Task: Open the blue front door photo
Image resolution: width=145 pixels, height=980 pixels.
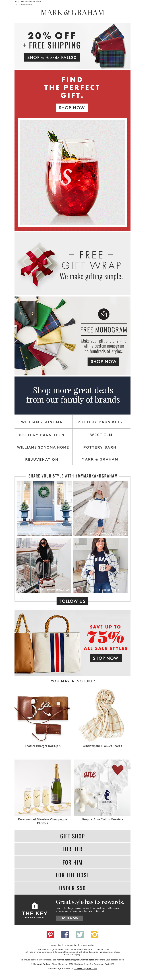Action: point(44,509)
